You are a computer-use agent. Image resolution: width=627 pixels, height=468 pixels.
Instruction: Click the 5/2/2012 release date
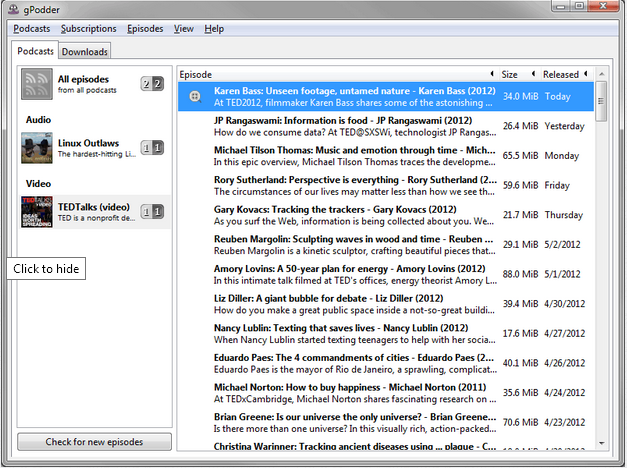pyautogui.click(x=562, y=244)
